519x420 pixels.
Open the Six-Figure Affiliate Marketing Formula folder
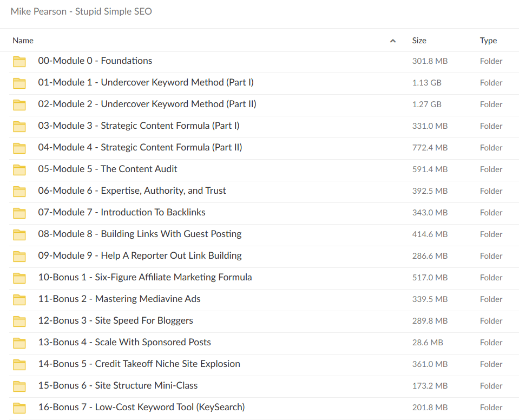(x=144, y=277)
